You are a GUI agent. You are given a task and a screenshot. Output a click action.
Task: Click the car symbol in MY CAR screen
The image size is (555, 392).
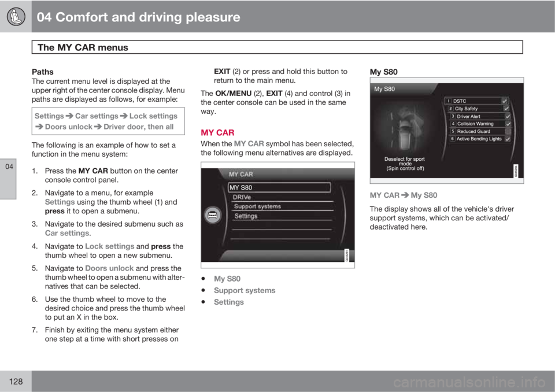pyautogui.click(x=213, y=215)
